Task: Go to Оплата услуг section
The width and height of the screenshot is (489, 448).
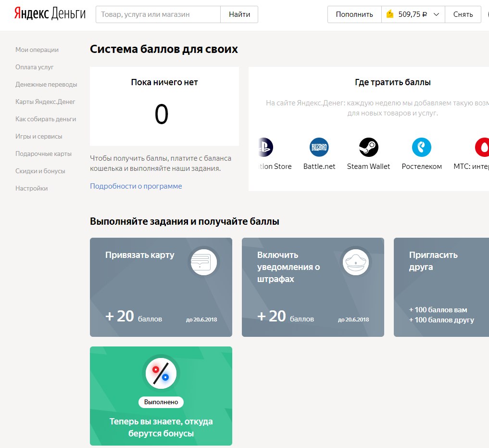Action: tap(34, 67)
